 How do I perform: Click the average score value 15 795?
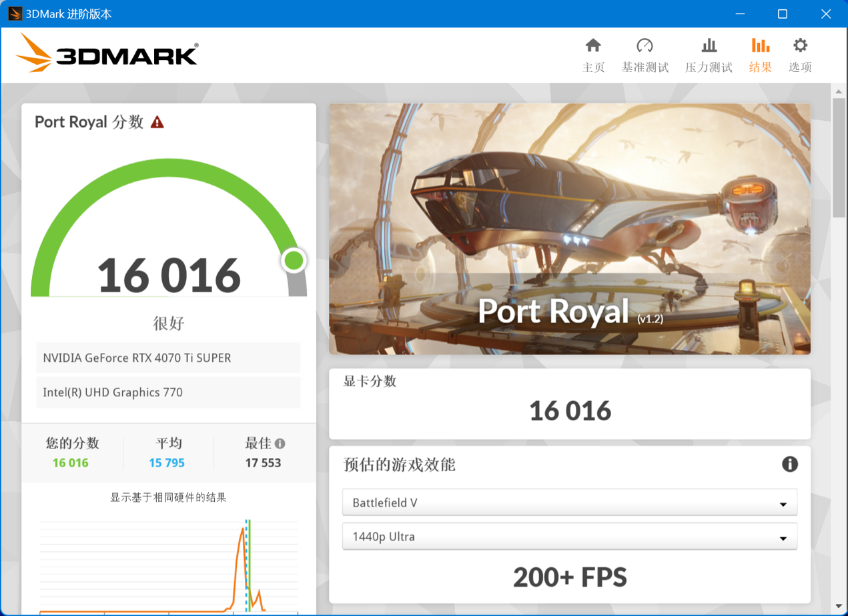coord(167,463)
